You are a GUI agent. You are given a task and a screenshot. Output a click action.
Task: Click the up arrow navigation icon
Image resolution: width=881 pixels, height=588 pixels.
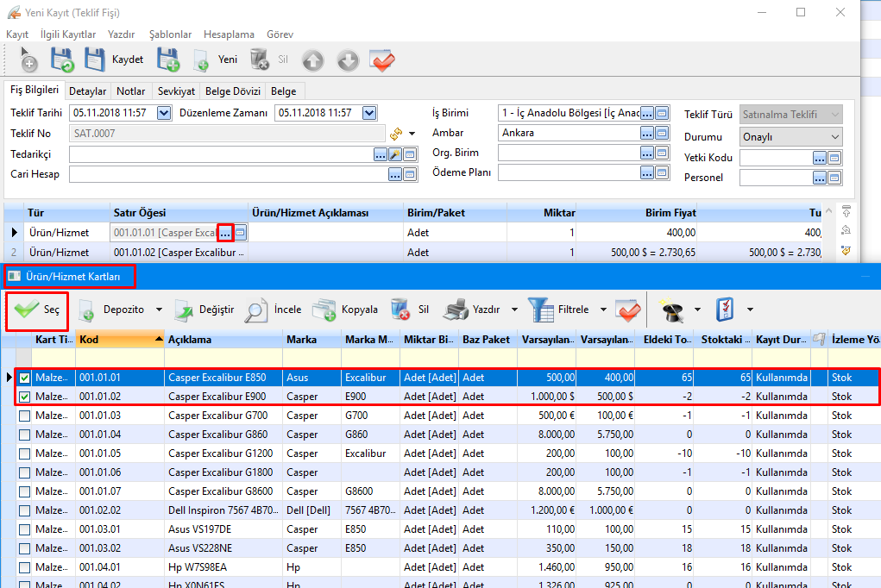pos(312,60)
